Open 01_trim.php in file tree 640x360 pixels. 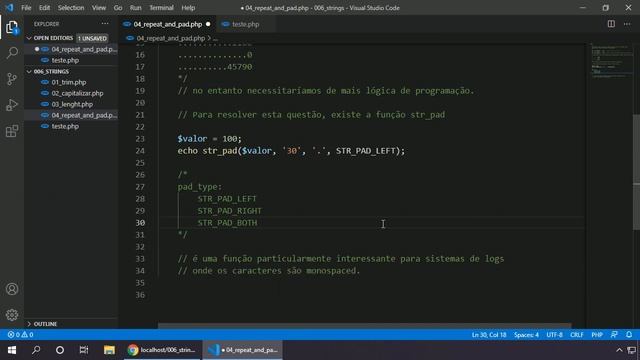[x=71, y=82]
